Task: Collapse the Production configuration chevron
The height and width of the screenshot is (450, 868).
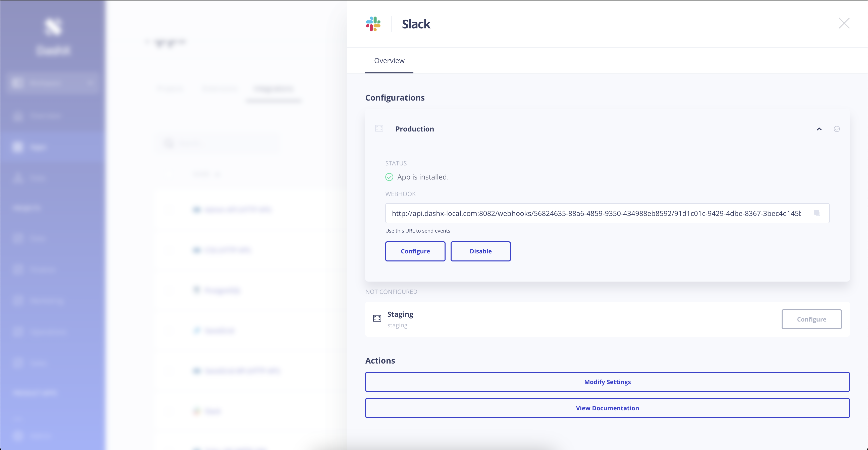Action: [819, 129]
